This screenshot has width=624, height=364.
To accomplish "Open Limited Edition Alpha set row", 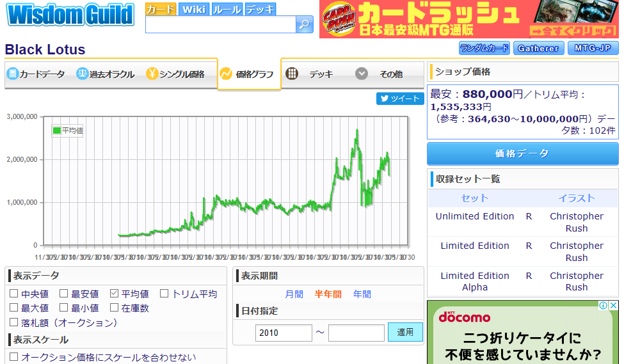I will click(475, 281).
